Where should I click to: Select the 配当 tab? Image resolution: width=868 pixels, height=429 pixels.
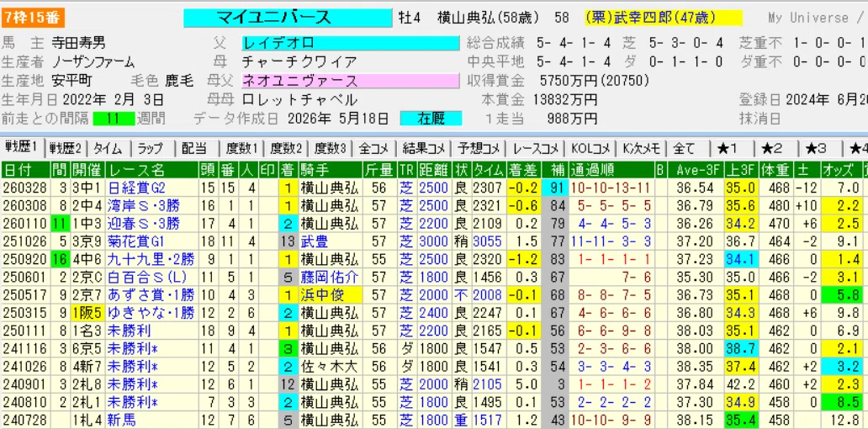(196, 148)
